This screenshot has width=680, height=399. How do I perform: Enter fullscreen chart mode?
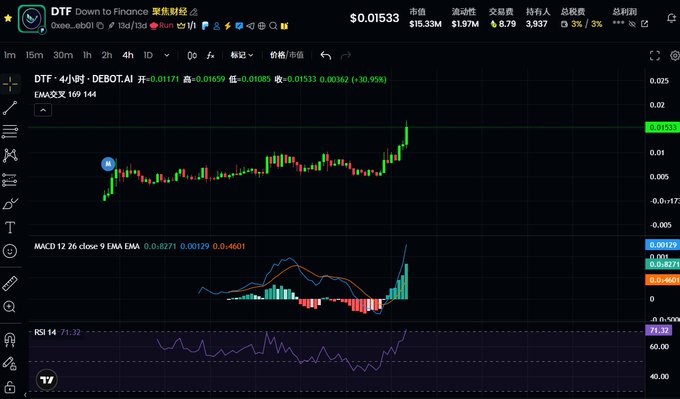click(655, 56)
